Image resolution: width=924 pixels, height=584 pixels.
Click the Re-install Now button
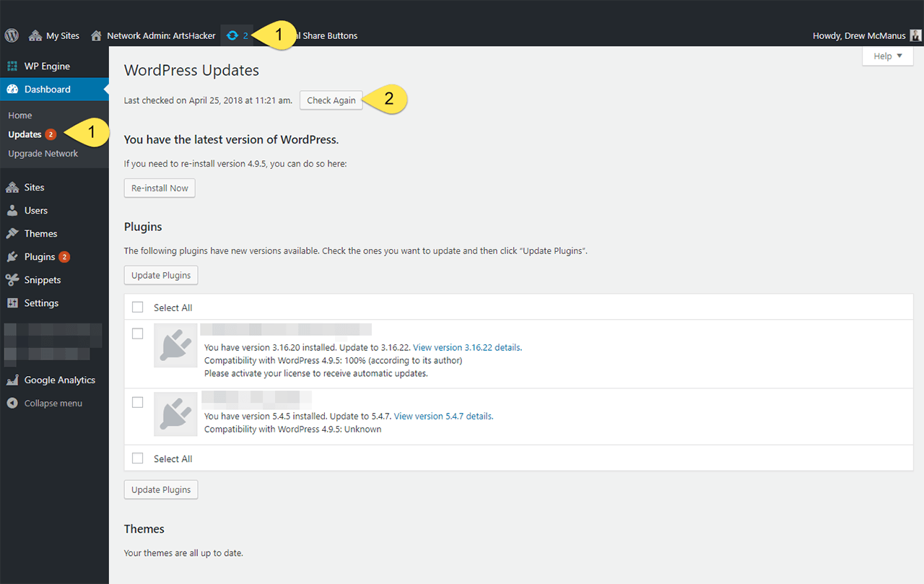160,188
